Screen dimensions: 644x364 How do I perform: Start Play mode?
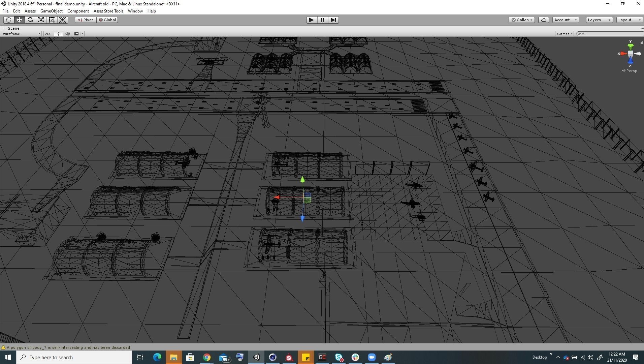pyautogui.click(x=312, y=20)
